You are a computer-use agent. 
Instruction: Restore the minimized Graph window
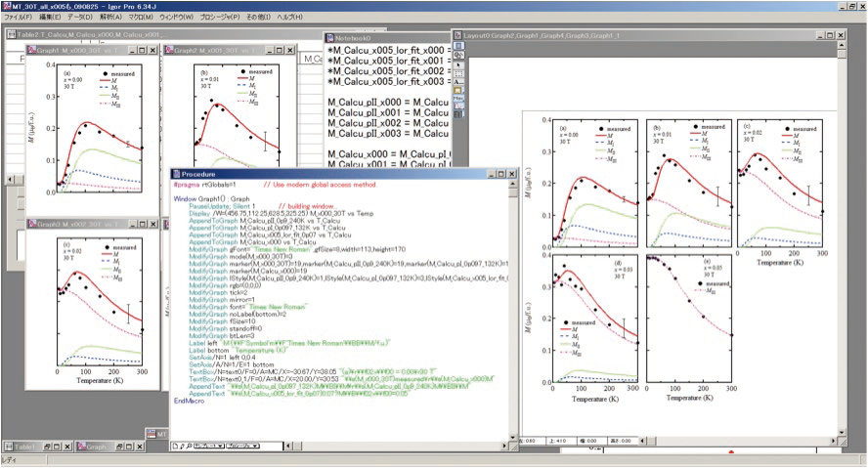119,447
